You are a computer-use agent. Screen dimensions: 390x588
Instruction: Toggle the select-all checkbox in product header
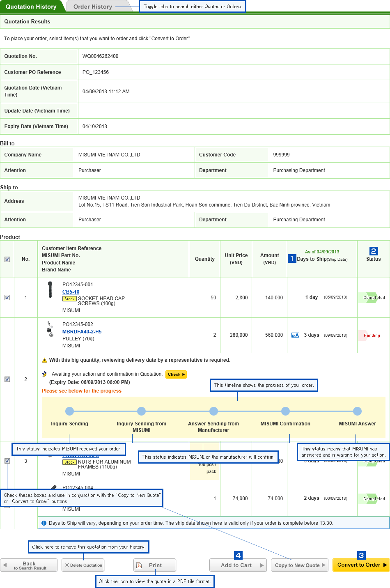click(7, 259)
